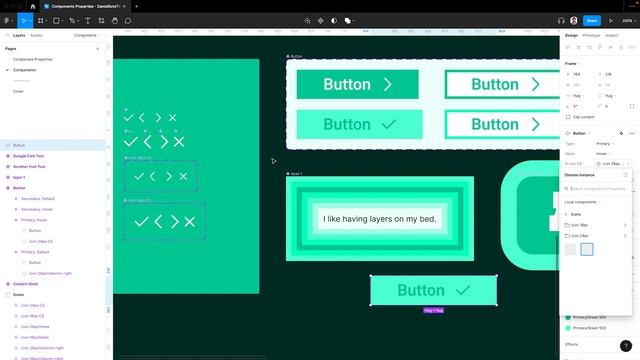This screenshot has height=360, width=640.
Task: Click the independent corners icon
Action: pos(632,106)
